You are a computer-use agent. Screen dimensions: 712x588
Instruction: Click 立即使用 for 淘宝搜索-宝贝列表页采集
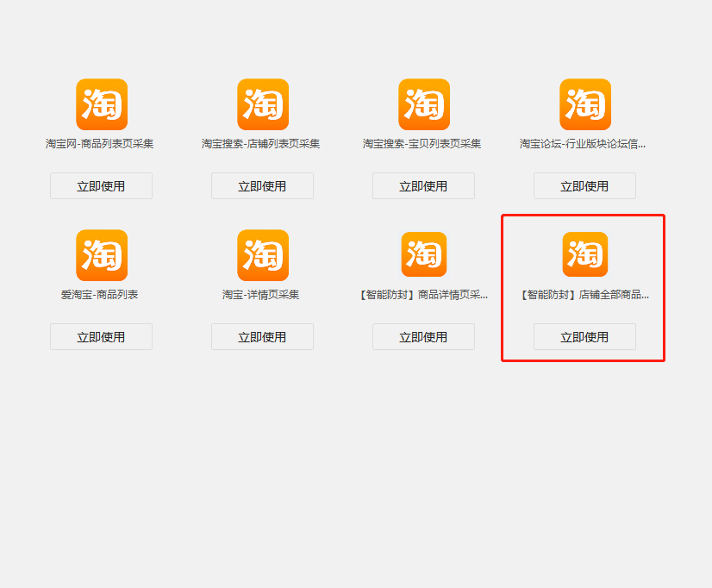click(423, 185)
